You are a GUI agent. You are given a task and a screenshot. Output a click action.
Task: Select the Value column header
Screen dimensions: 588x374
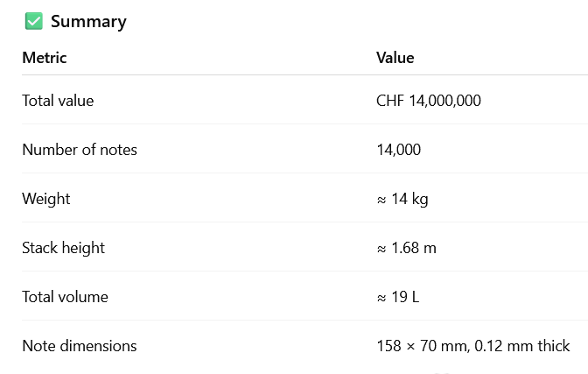[x=395, y=58]
